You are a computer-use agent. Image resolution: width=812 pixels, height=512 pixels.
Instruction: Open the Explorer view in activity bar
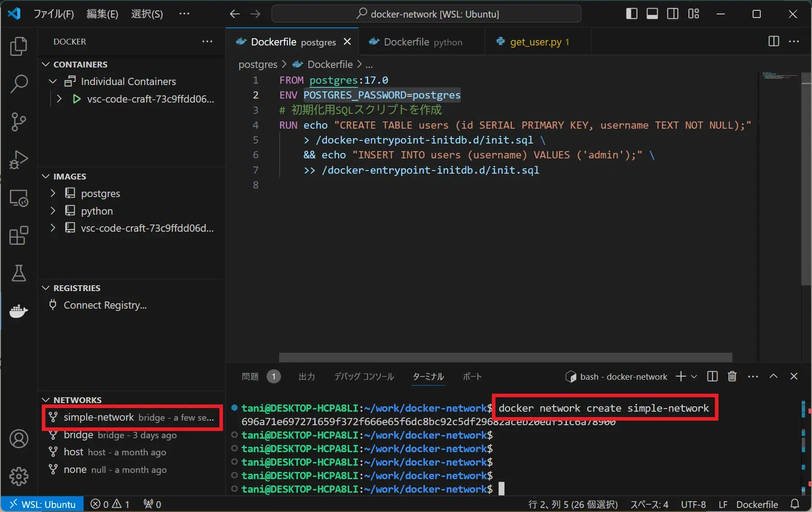pos(18,46)
